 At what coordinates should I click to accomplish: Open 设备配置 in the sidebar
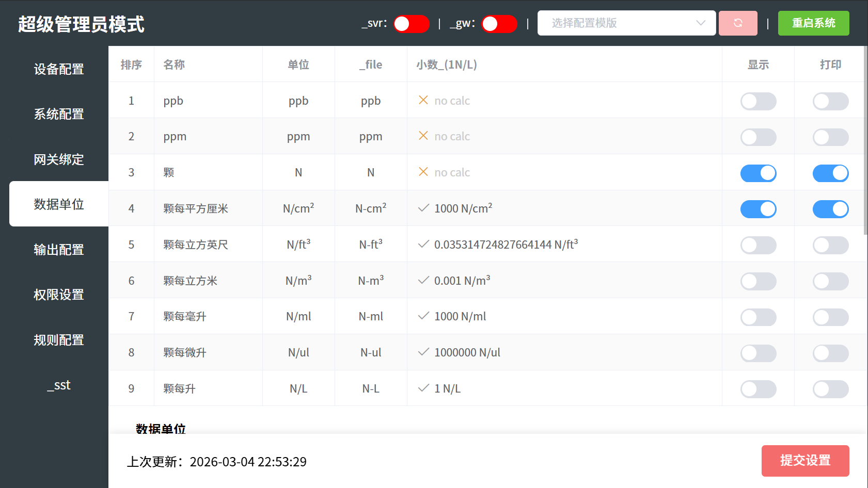(x=59, y=69)
